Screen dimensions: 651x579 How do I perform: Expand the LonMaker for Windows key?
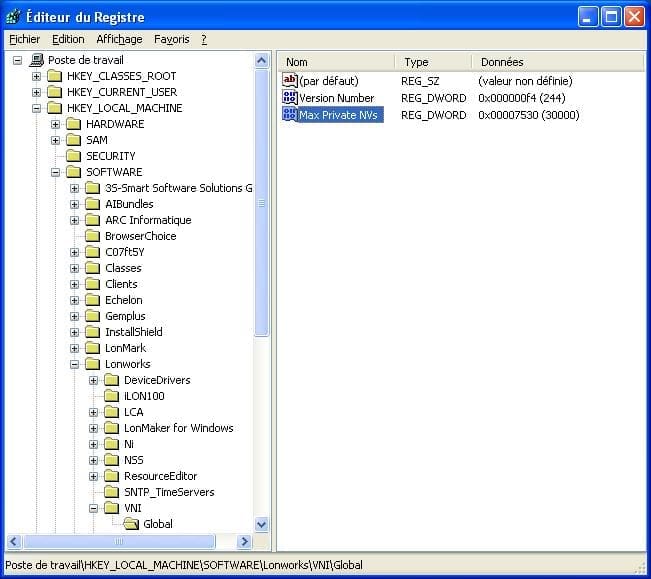[x=94, y=428]
